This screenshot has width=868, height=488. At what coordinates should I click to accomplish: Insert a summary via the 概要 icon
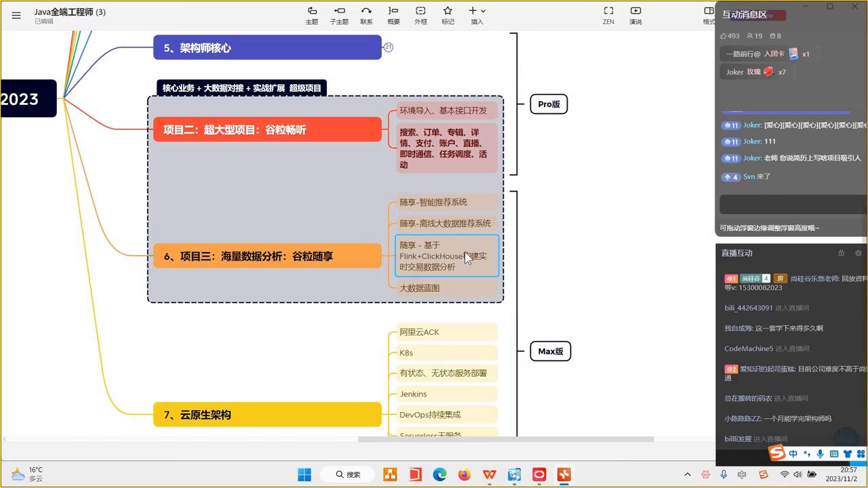(x=393, y=15)
